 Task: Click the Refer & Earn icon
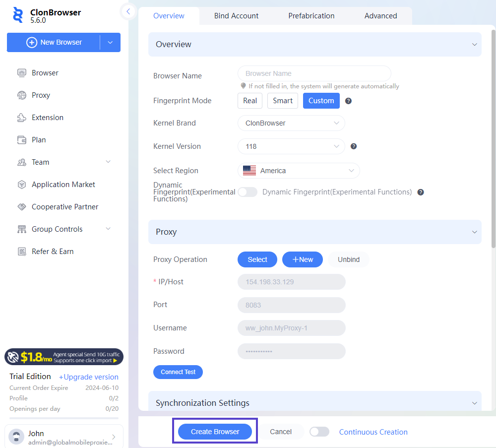pyautogui.click(x=22, y=252)
